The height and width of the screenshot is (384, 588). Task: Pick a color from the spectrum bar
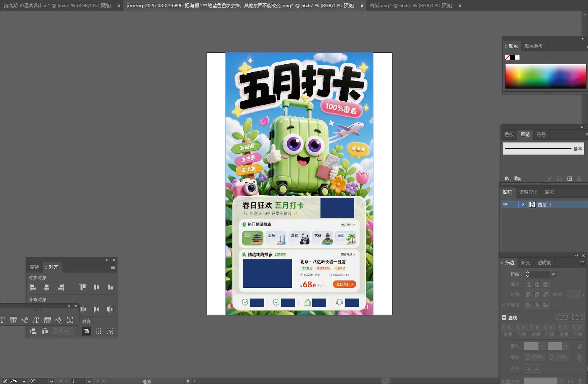[x=545, y=76]
